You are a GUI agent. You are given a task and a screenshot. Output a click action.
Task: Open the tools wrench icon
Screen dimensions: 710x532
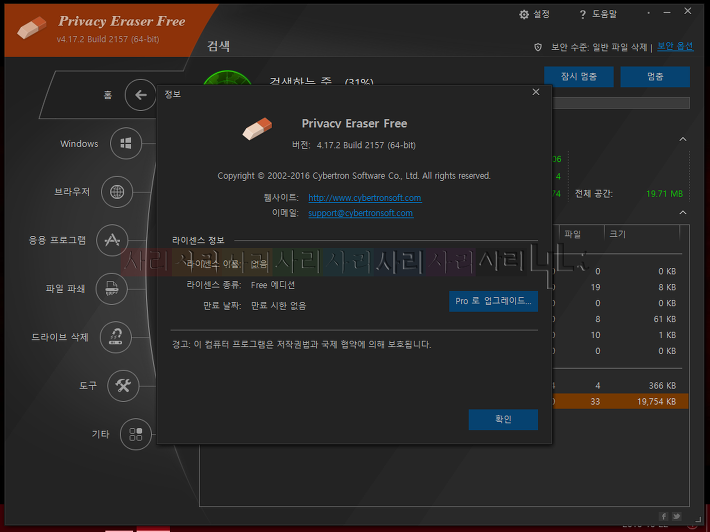pos(123,385)
